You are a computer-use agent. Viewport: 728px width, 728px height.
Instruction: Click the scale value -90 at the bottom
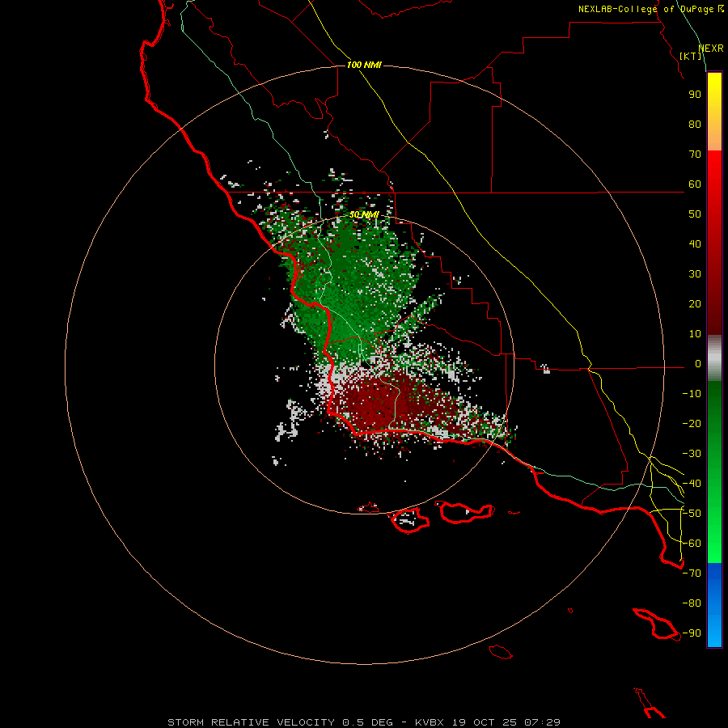click(x=692, y=633)
